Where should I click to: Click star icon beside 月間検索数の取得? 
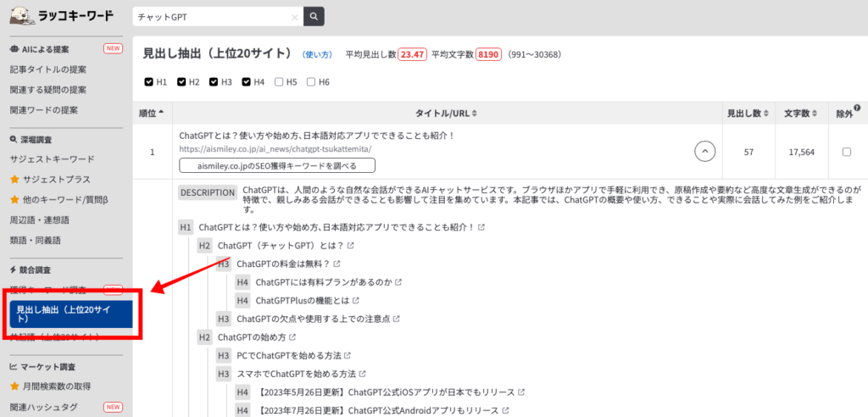(14, 386)
